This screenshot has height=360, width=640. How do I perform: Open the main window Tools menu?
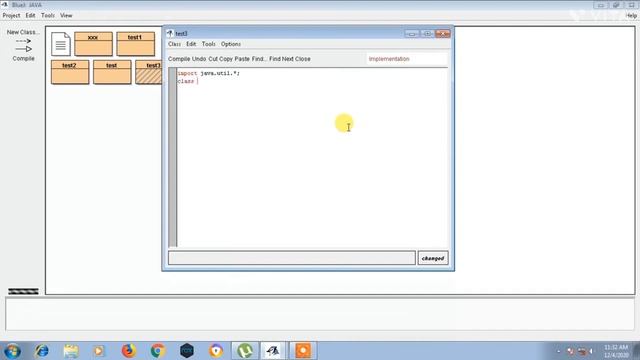(48, 16)
